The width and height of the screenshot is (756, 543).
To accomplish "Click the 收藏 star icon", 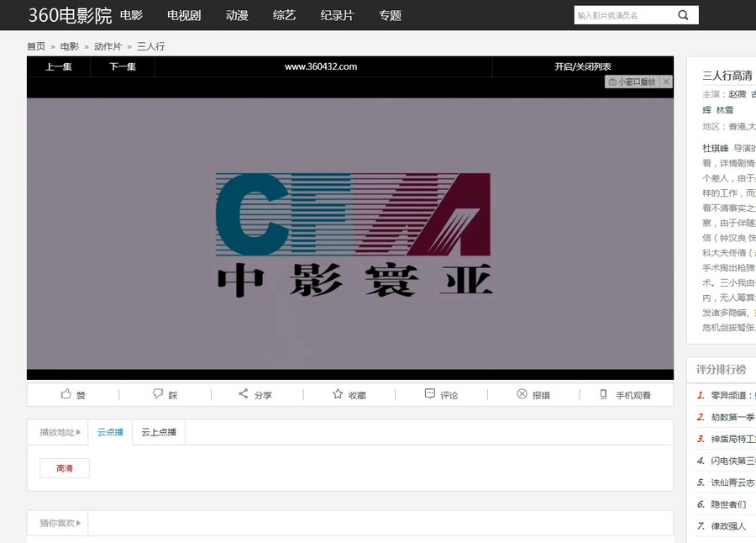I will pos(338,394).
